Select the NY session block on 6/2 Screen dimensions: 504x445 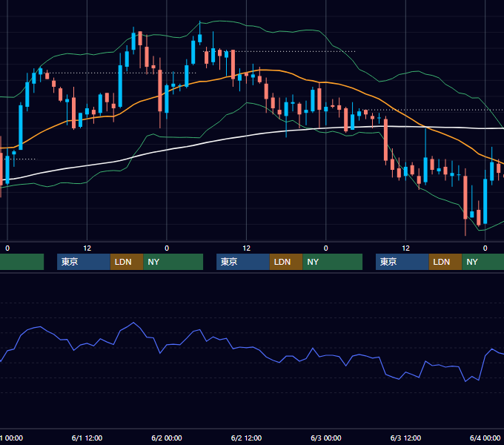(332, 262)
